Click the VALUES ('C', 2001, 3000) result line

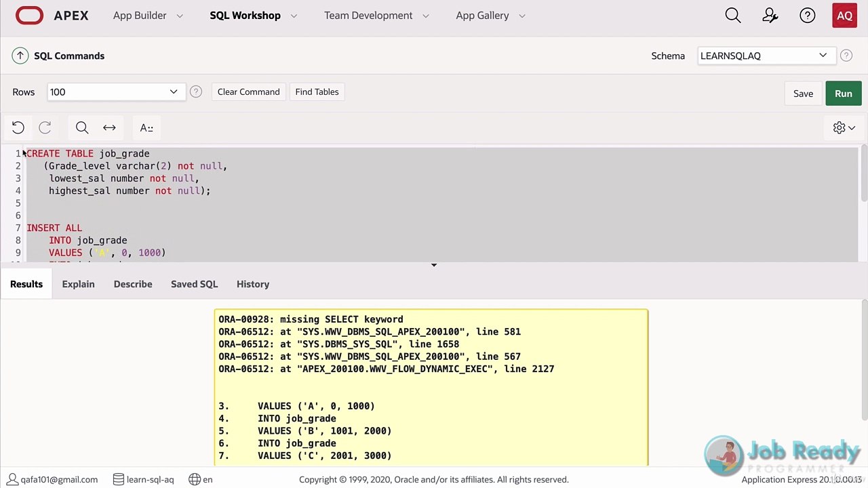[x=324, y=455]
